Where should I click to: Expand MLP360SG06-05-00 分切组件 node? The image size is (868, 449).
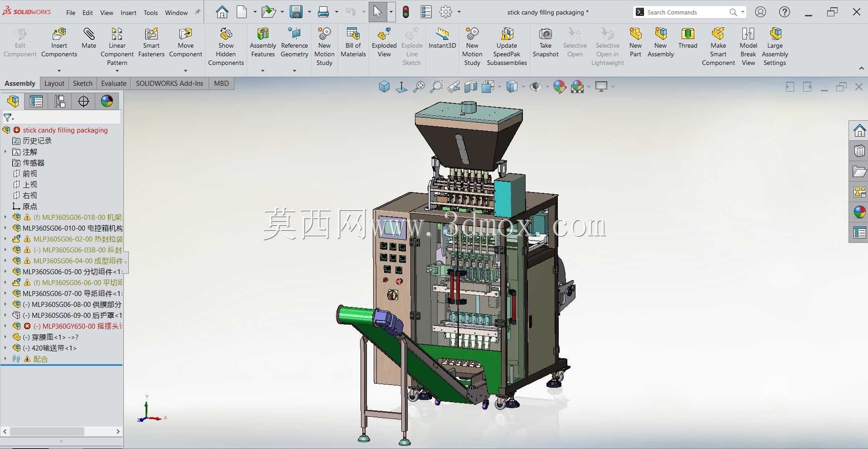tap(5, 271)
